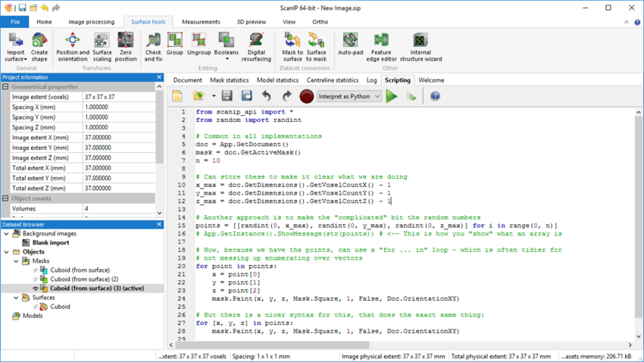644x362 pixels.
Task: Collapse the Geometrical properties section
Action: 5,87
